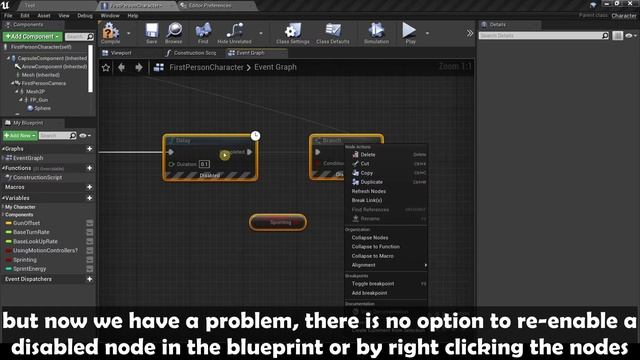
Task: Compile the blueprint
Action: pos(110,33)
